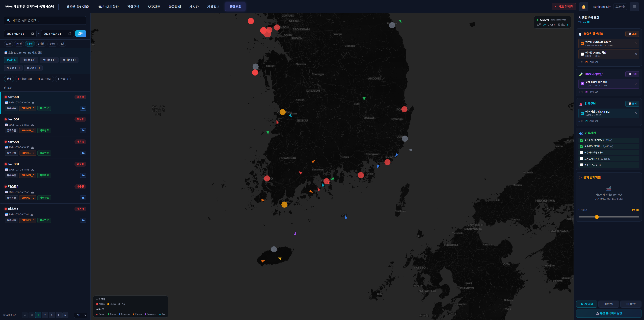This screenshot has height=320, width=644.
Task: Remove 여수항 DIESEL 확산 item with X
Action: tap(636, 54)
